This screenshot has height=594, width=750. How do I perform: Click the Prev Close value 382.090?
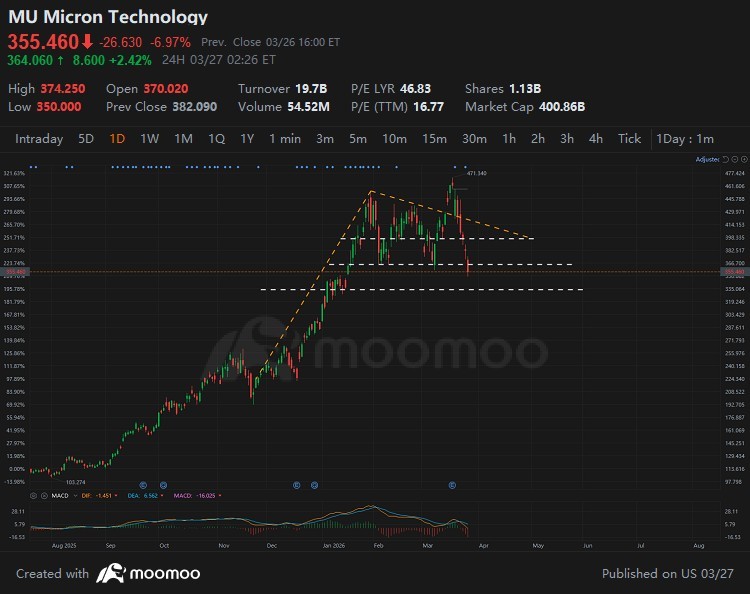point(195,107)
